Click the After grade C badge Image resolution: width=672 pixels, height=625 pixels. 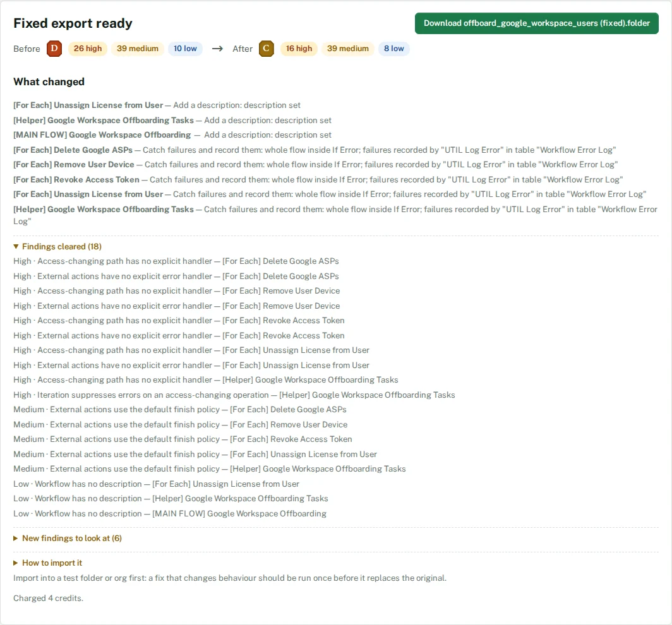(266, 49)
